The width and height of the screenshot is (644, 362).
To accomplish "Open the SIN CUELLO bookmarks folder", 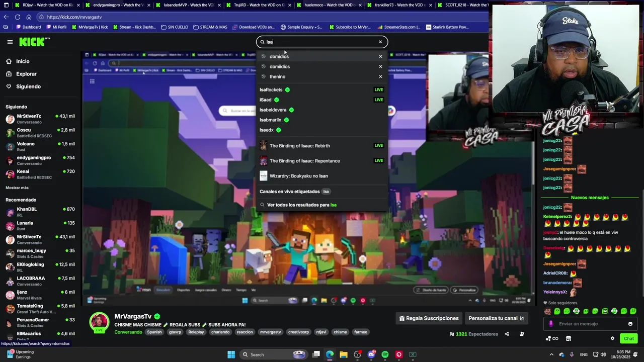I will click(x=175, y=27).
